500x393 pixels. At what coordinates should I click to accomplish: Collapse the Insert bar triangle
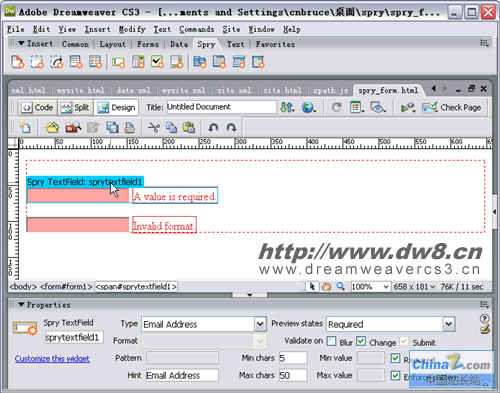pyautogui.click(x=21, y=43)
